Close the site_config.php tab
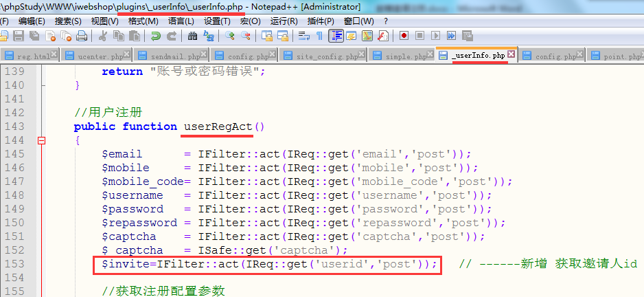 [x=362, y=54]
